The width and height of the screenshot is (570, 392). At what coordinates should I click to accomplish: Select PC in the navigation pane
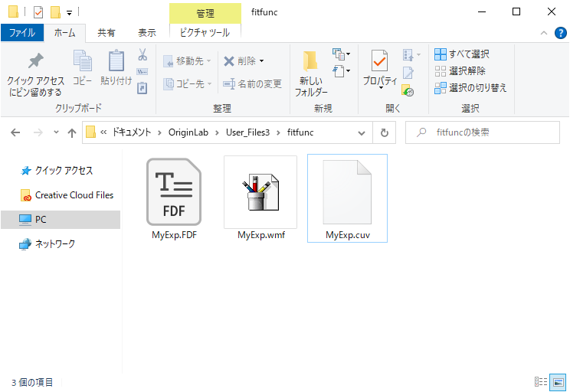[61, 220]
